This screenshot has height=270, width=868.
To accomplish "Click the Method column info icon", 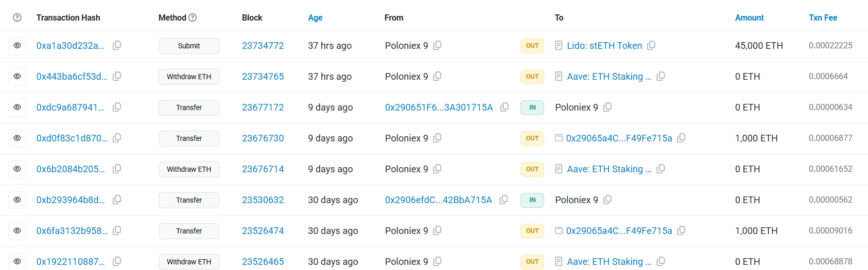I will click(x=193, y=17).
